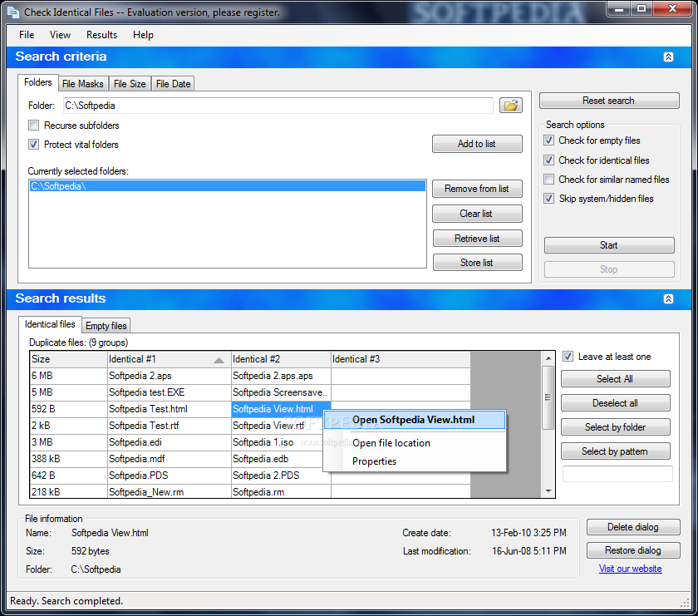Click the Select All button
The image size is (698, 616).
click(615, 379)
